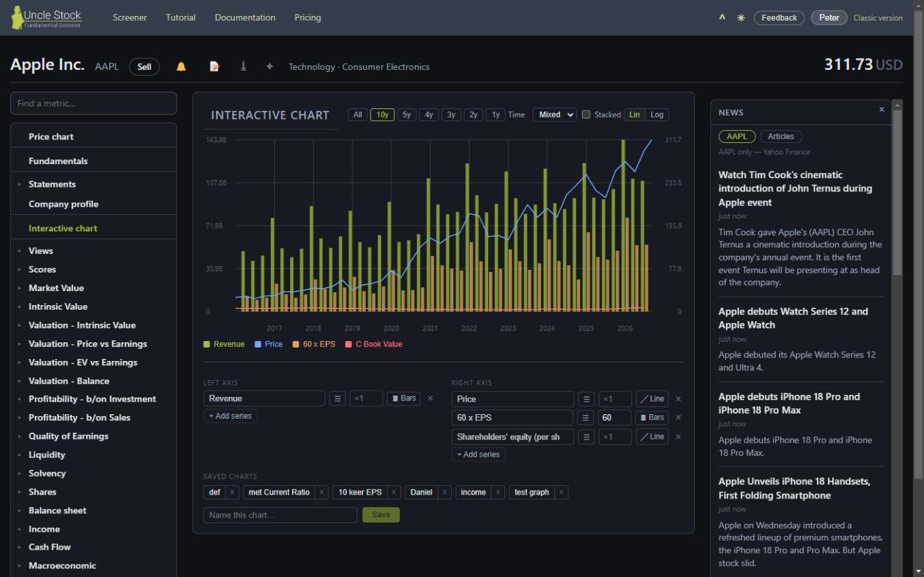Screen dimensions: 924x577
Task: Open Price chart in the sidebar
Action: (51, 136)
